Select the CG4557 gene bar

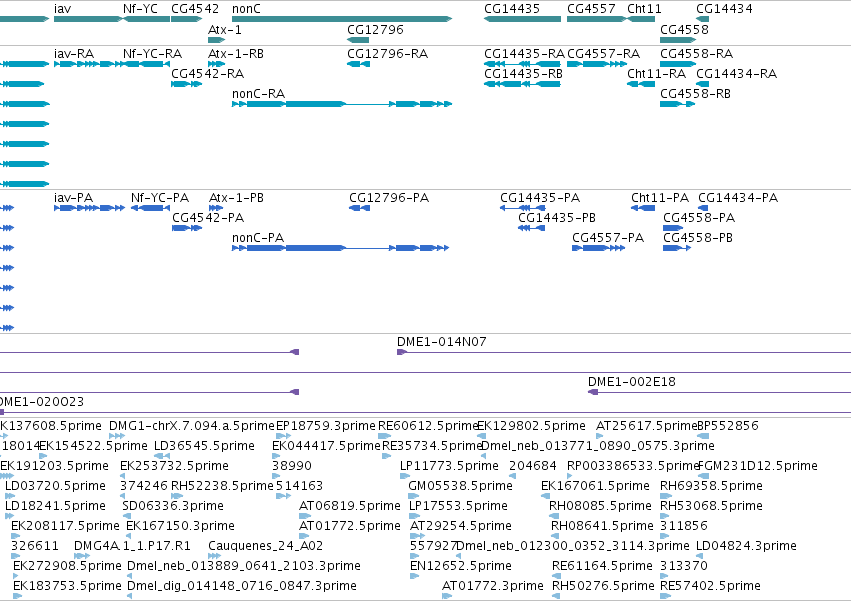tap(596, 19)
